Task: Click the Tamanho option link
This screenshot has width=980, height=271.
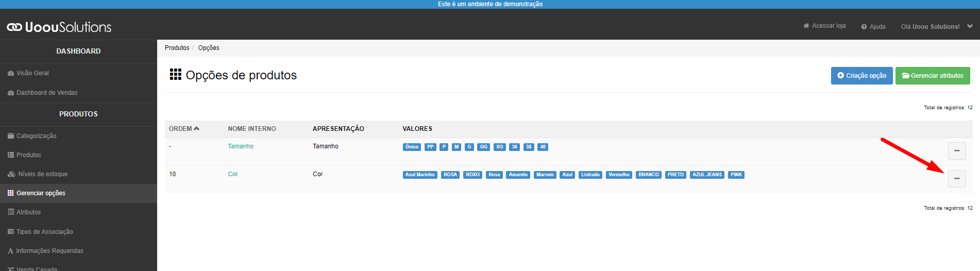Action: tap(241, 146)
